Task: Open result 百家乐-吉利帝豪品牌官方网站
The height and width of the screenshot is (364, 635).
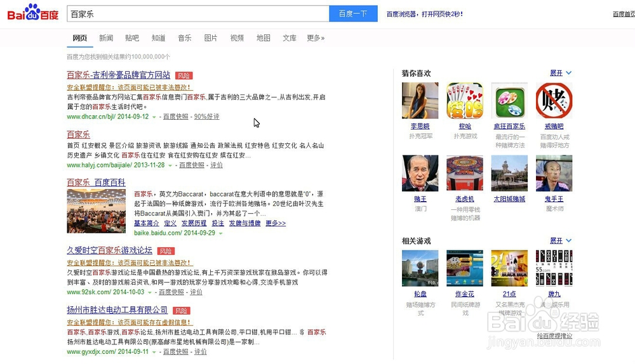Action: 119,75
